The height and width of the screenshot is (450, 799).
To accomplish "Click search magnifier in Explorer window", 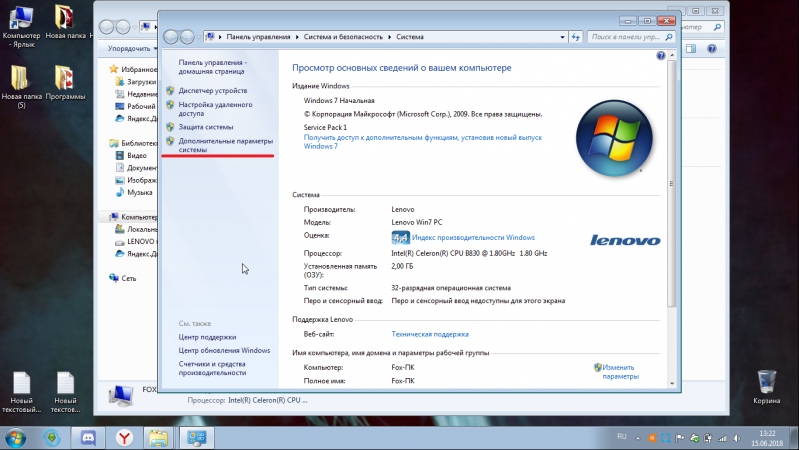I will coord(717,27).
